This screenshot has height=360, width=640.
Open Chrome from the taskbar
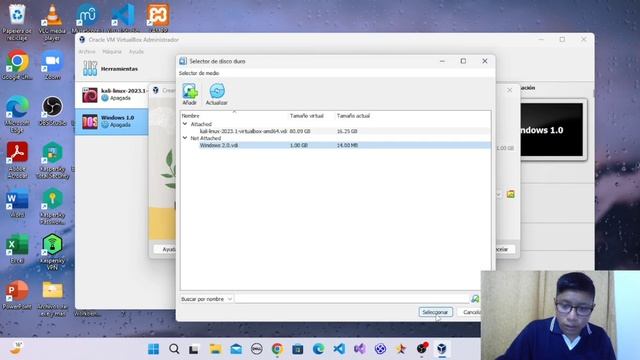[277, 349]
